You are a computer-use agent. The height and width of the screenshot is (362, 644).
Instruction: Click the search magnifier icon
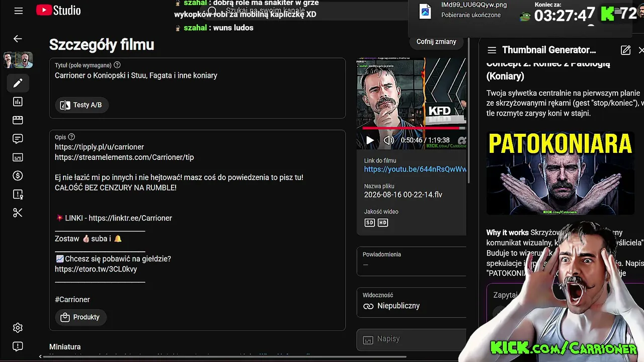click(x=212, y=11)
